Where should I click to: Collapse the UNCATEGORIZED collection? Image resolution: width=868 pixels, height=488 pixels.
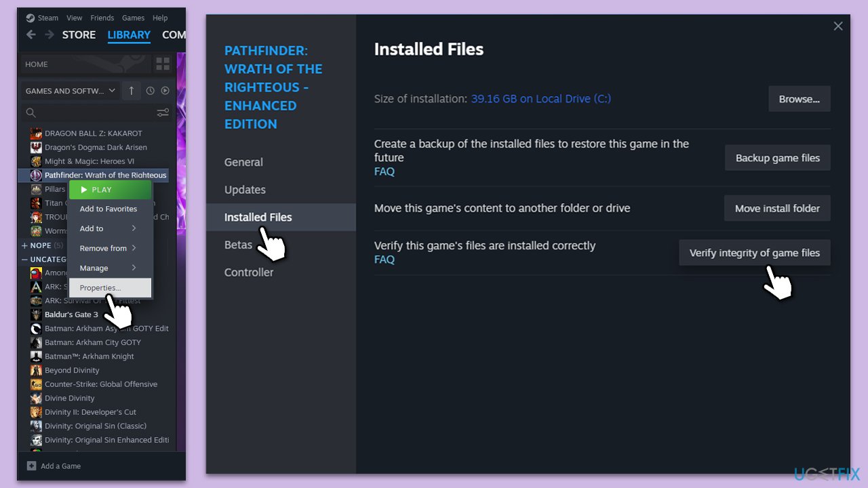click(25, 260)
